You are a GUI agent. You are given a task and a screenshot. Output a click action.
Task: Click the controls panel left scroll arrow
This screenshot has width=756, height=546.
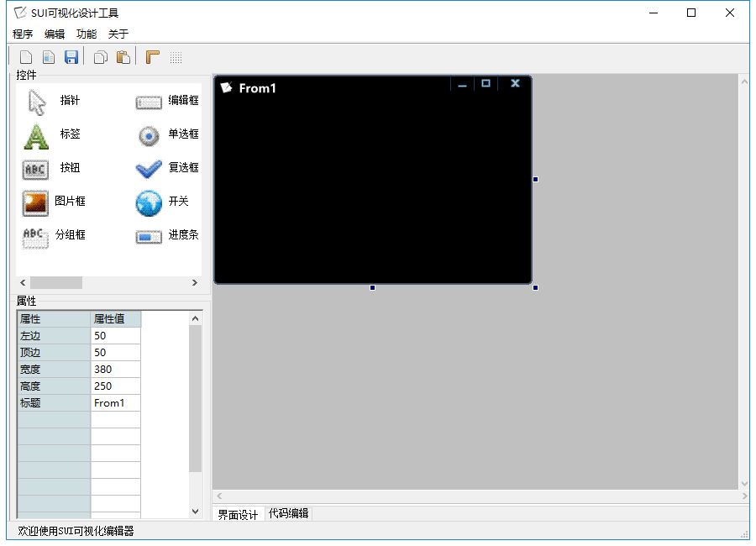(x=23, y=282)
